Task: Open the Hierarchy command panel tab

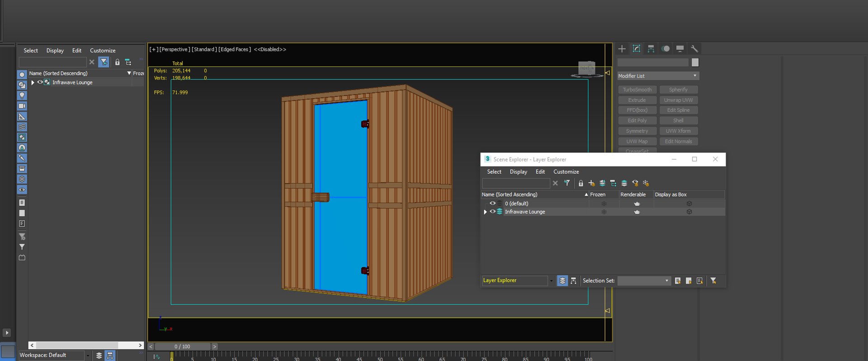Action: (x=651, y=49)
